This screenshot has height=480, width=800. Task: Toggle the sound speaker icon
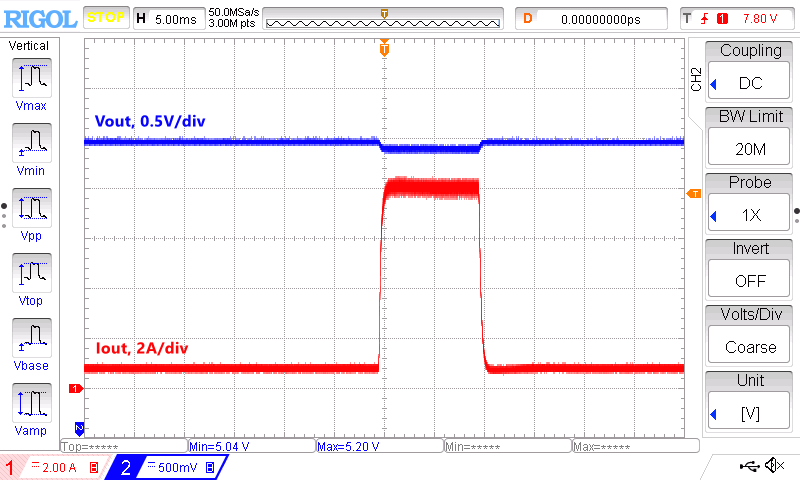[773, 465]
